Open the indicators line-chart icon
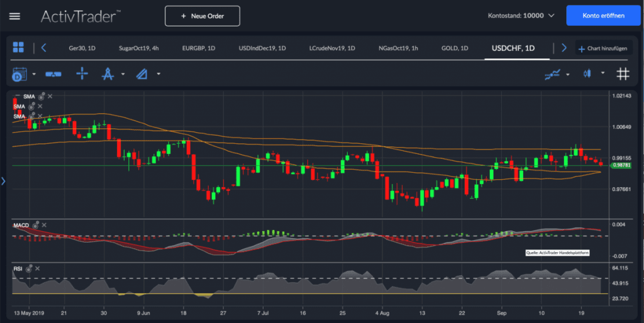Image resolution: width=644 pixels, height=323 pixels. pyautogui.click(x=552, y=74)
